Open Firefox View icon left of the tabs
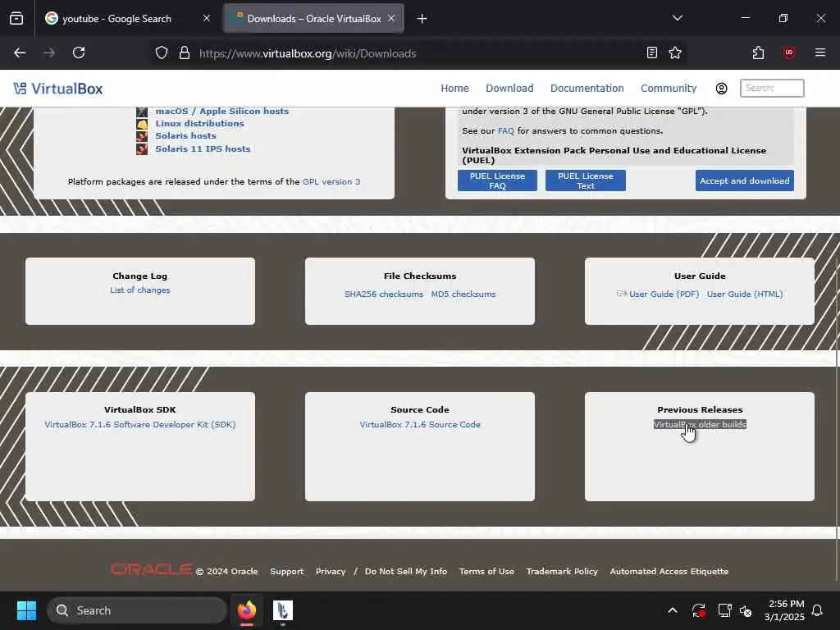The image size is (840, 630). [16, 18]
